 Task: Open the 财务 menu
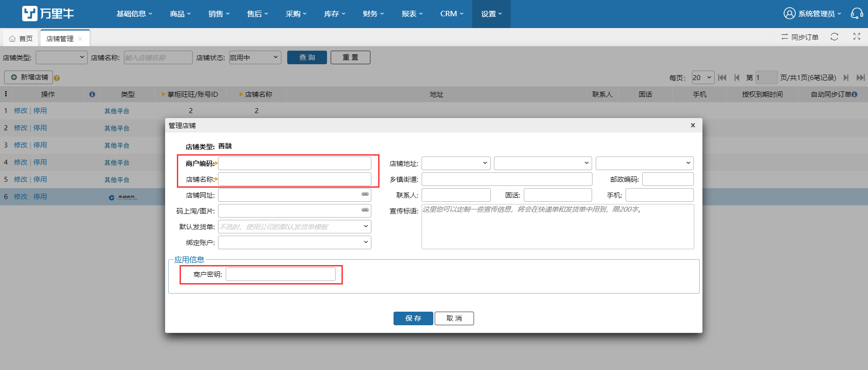pyautogui.click(x=373, y=14)
